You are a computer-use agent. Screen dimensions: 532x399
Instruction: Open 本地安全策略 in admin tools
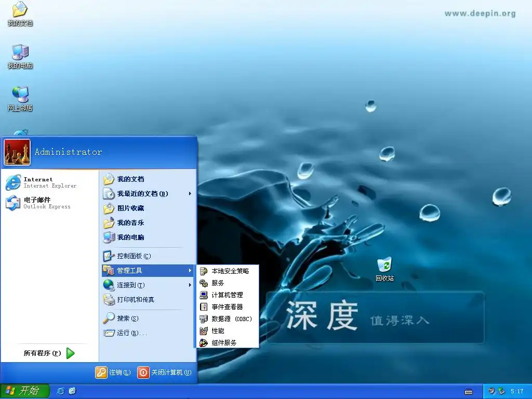(x=228, y=271)
